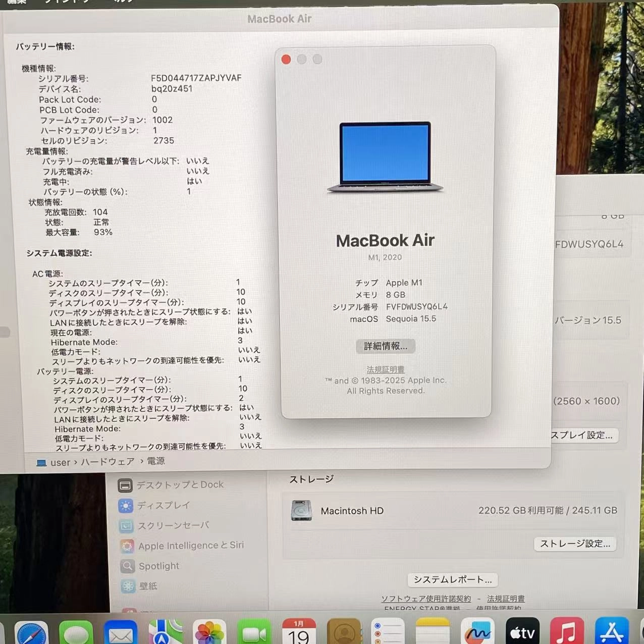The image size is (644, 644).
Task: Click the システムレポート button
Action: 452,579
